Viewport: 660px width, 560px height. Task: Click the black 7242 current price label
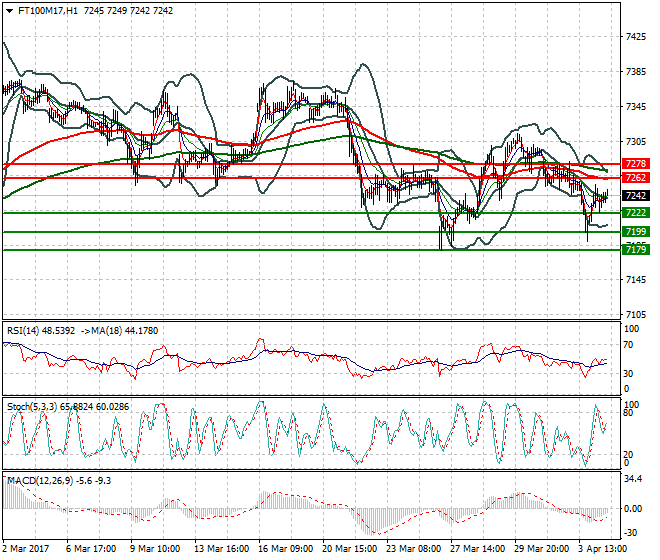coord(636,196)
